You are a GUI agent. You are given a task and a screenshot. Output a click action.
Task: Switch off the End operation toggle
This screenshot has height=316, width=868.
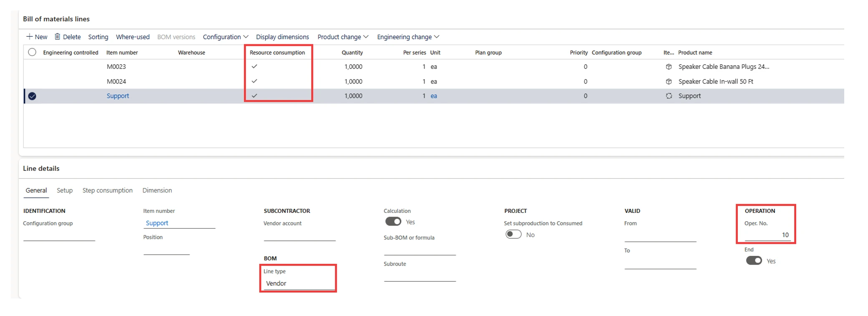[754, 260]
